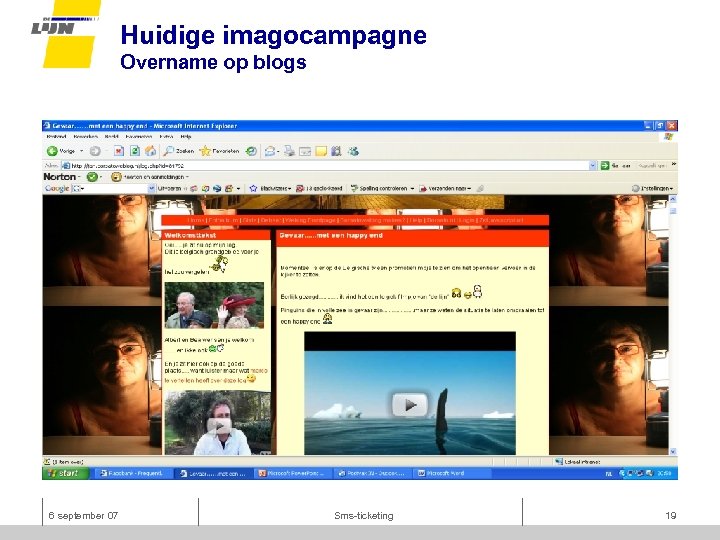Open the Favorieten menu in menu bar
The height and width of the screenshot is (540, 720).
click(x=139, y=136)
